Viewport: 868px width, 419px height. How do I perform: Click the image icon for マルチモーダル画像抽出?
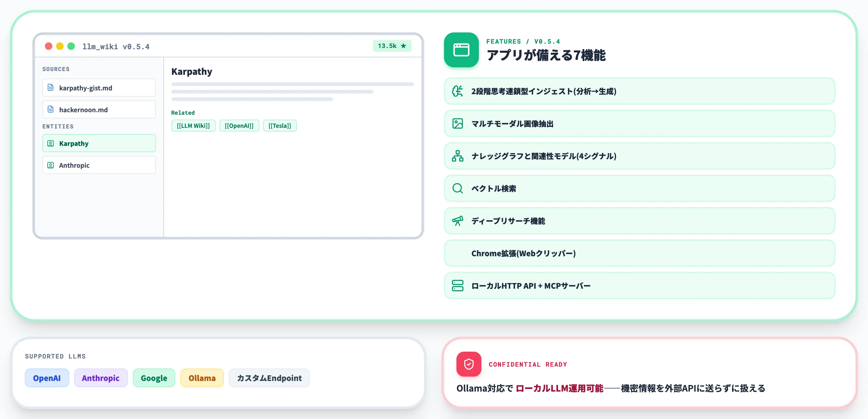pyautogui.click(x=458, y=124)
